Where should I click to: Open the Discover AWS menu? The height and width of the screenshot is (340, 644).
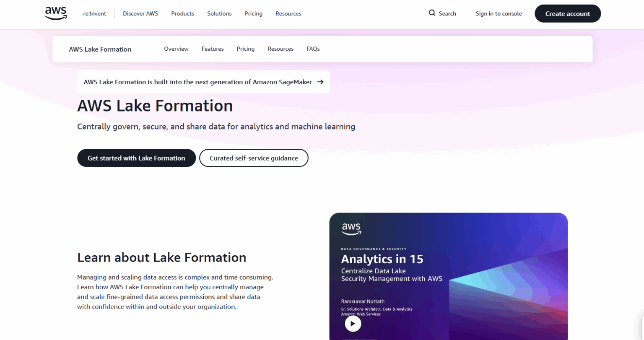point(140,13)
